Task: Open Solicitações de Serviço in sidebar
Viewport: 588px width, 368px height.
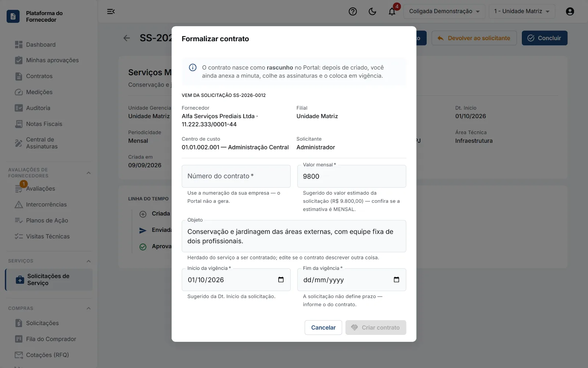Action: click(x=49, y=280)
